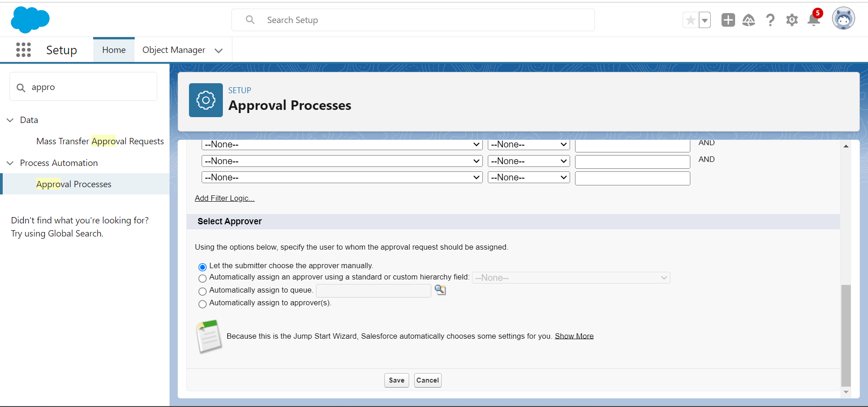Click the quick find box containing appro
This screenshot has width=868, height=407.
point(84,87)
